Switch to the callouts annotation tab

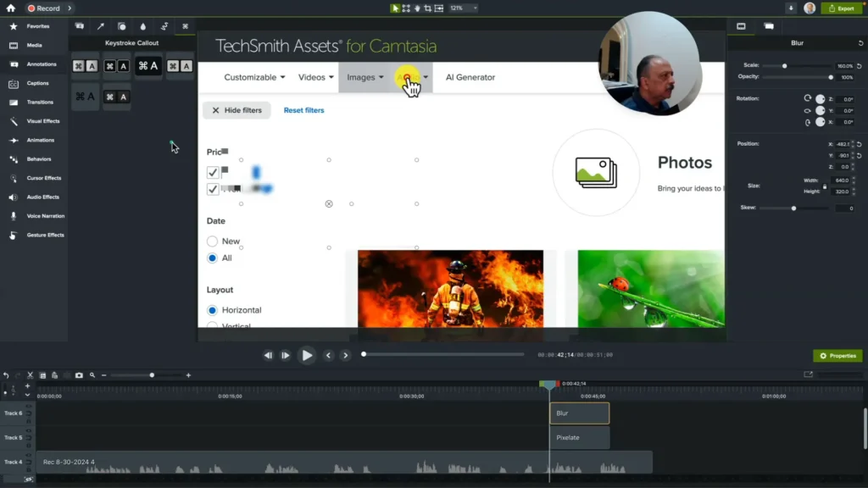(x=79, y=26)
